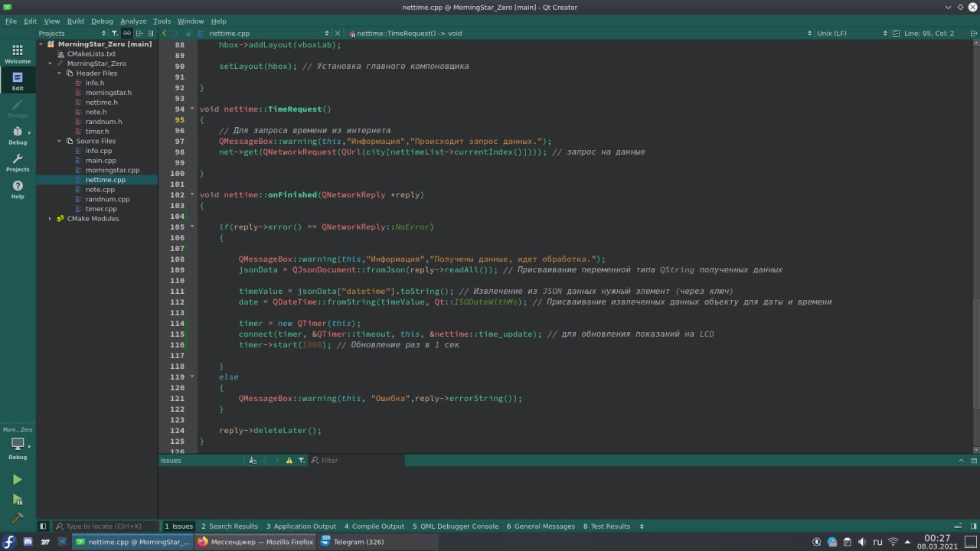Open the Analyze menu

coord(133,21)
